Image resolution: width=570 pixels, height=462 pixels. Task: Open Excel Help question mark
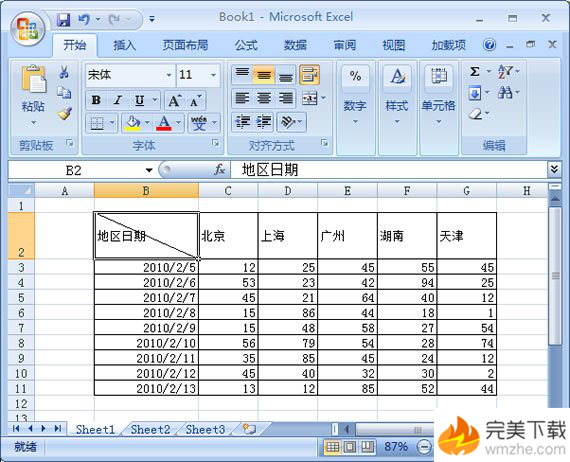489,45
